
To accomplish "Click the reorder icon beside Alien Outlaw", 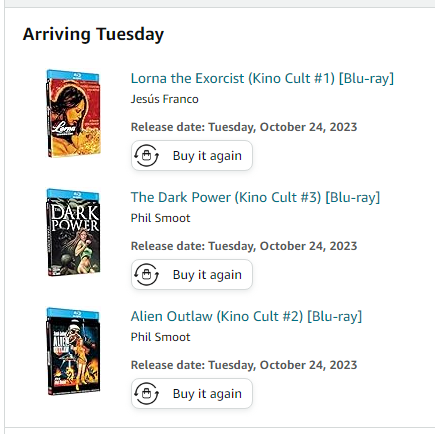I will point(146,393).
